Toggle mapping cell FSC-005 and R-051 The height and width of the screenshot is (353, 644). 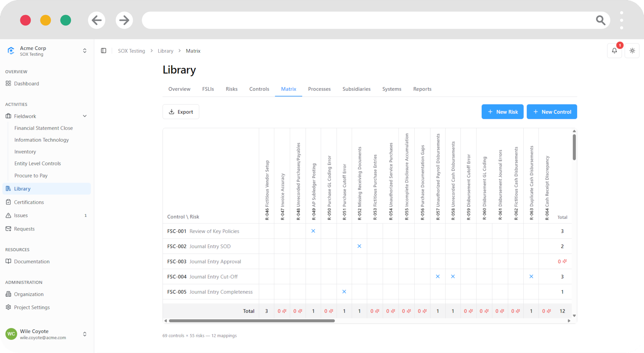(x=344, y=292)
